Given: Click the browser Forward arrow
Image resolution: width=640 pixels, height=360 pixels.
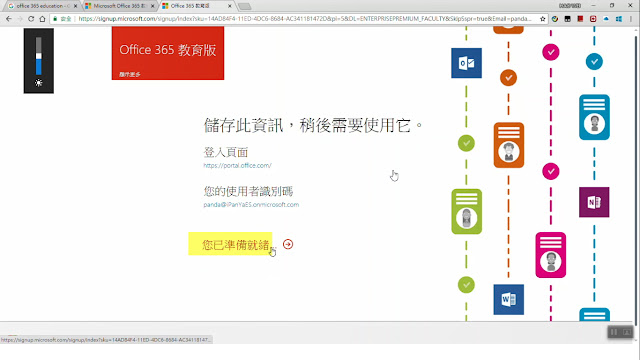Looking at the screenshot, I should pos(20,19).
